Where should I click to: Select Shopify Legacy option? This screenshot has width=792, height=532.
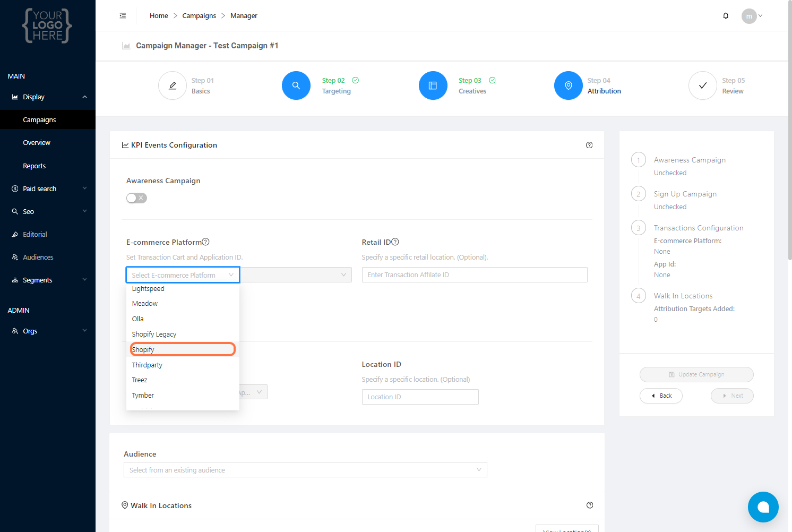pyautogui.click(x=154, y=334)
